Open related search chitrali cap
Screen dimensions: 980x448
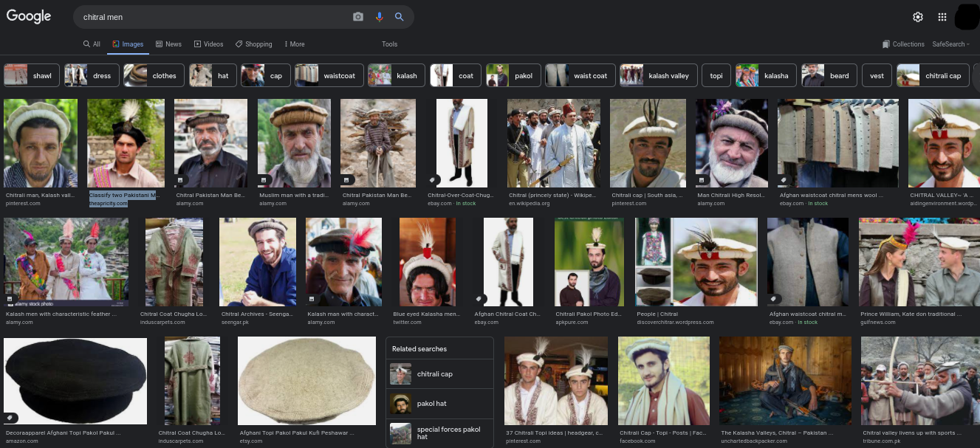tap(439, 374)
